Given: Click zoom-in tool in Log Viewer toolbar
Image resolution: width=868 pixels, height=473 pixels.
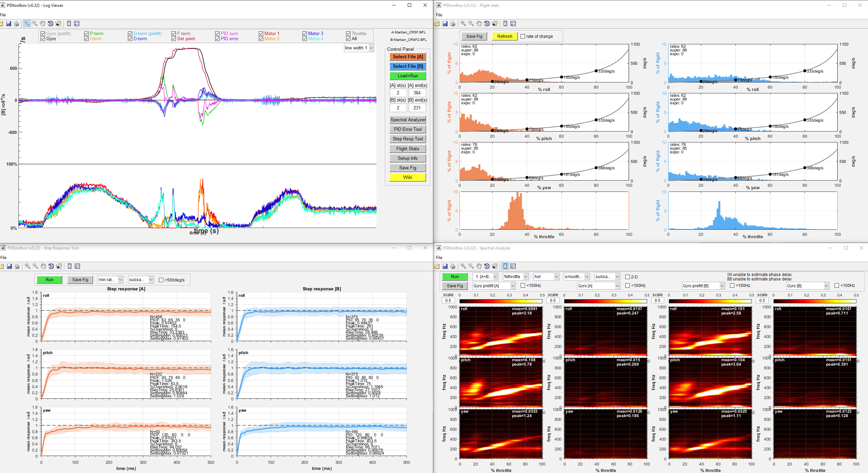Looking at the screenshot, I should tap(27, 24).
